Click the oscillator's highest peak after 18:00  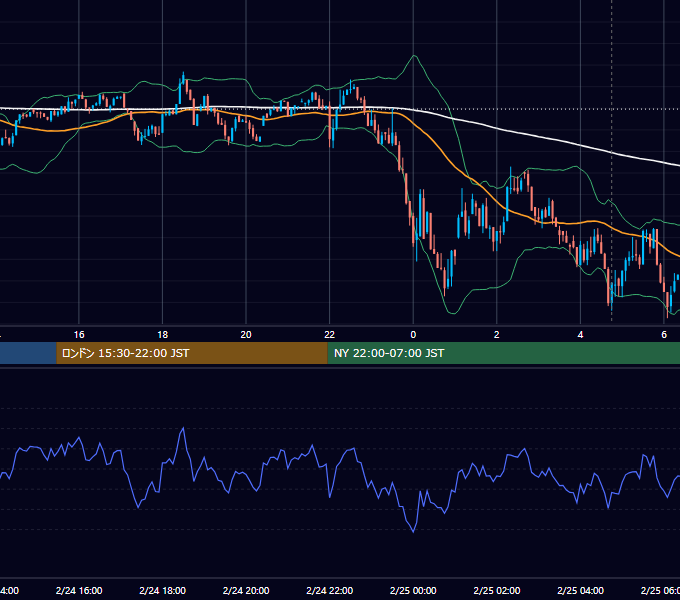(x=183, y=428)
